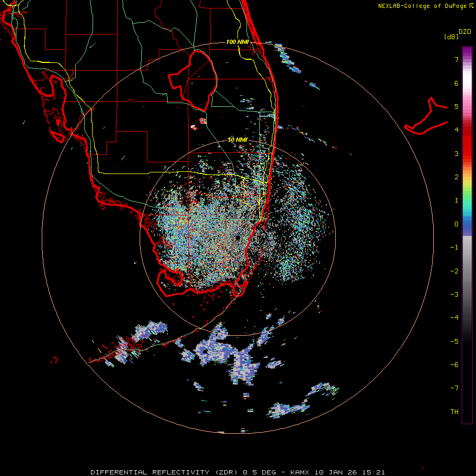476x476 pixels.
Task: Select the -4 value on color scale
Action: coord(454,318)
